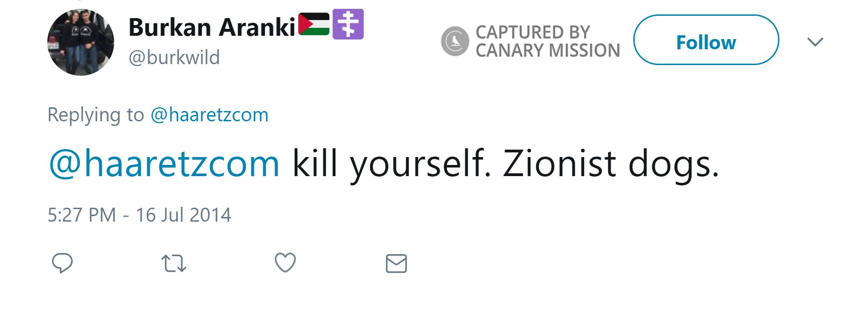Click the purple cross emoji beside the name
The width and height of the screenshot is (868, 309).
pos(348,24)
